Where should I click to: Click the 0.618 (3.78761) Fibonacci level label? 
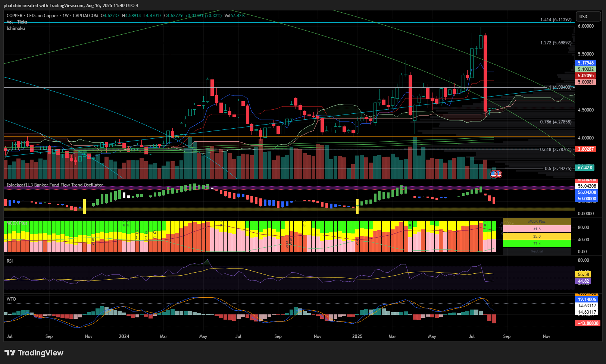point(556,150)
